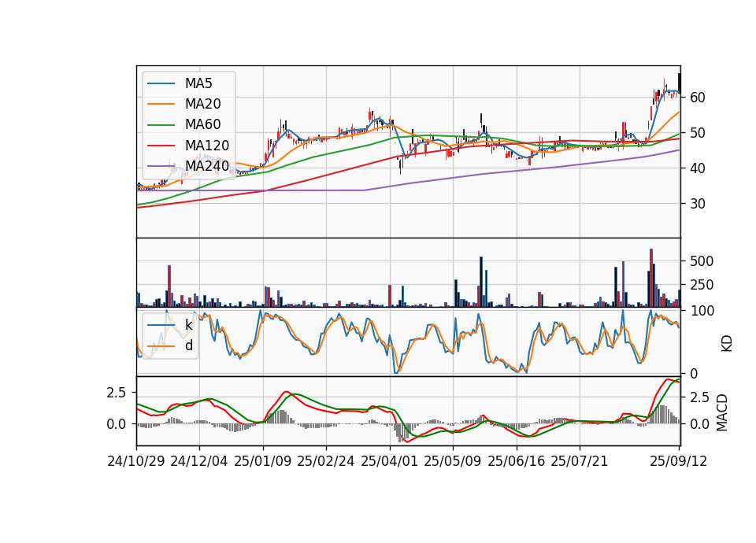Click the purple MA240 legend line sample
The height and width of the screenshot is (543, 756).
click(161, 167)
